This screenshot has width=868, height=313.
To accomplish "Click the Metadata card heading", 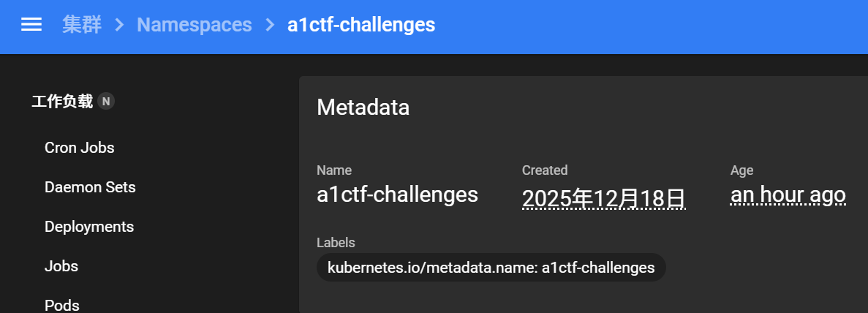I will coord(363,108).
